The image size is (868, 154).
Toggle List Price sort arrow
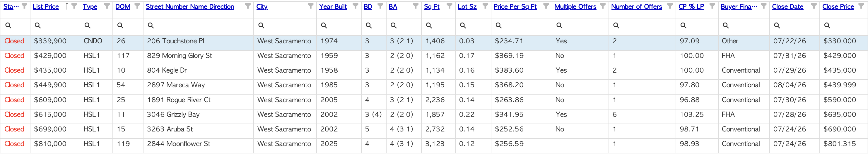pyautogui.click(x=67, y=6)
